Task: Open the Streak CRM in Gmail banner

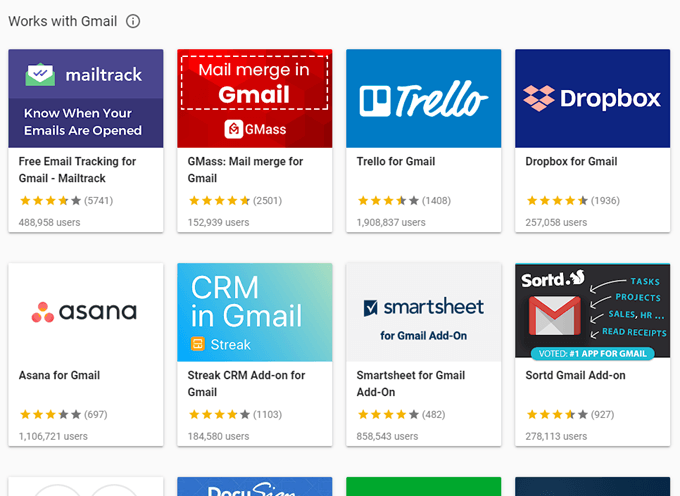Action: [255, 312]
